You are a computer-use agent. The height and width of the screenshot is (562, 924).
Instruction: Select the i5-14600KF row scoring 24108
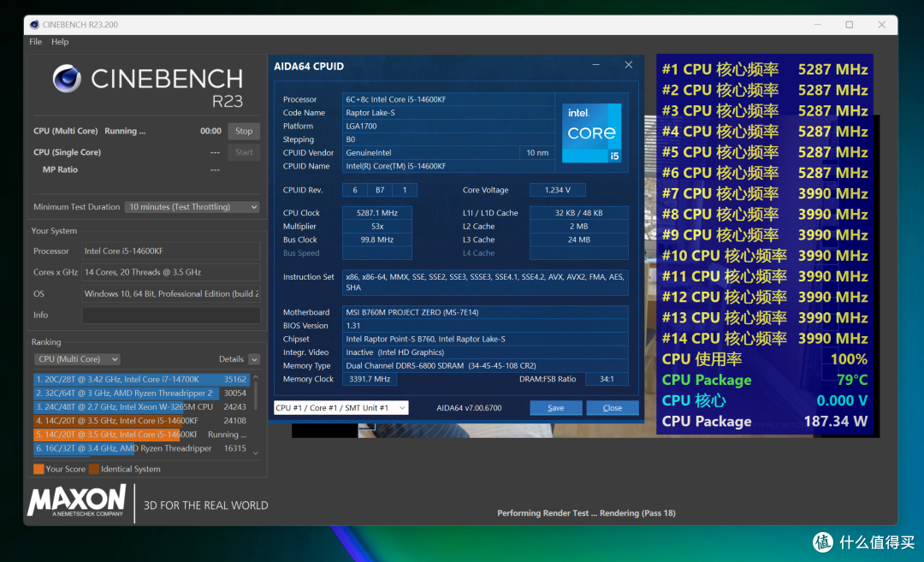tap(141, 421)
